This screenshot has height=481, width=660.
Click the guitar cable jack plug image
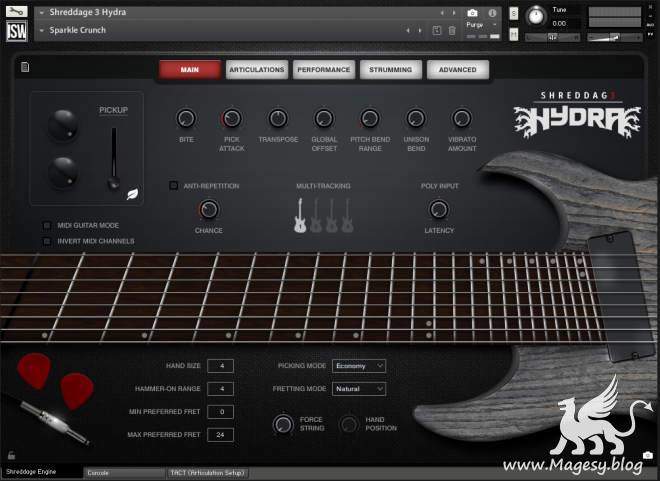[x=55, y=423]
